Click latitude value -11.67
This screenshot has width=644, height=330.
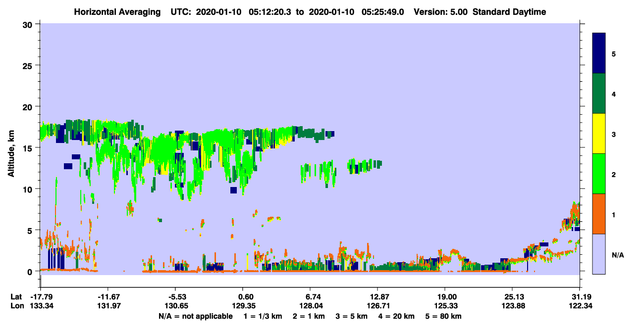(x=108, y=297)
